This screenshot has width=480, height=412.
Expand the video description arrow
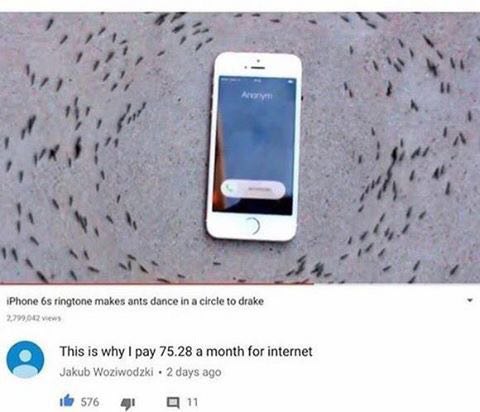(470, 300)
